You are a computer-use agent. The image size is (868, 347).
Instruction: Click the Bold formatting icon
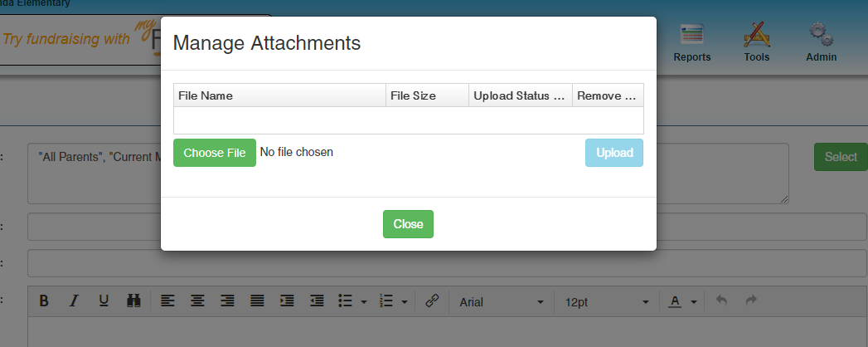[45, 301]
